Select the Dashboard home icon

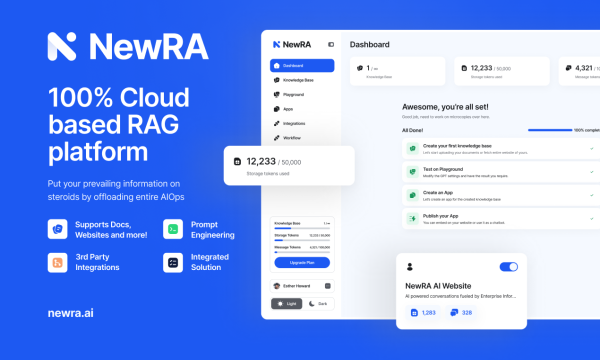(277, 66)
